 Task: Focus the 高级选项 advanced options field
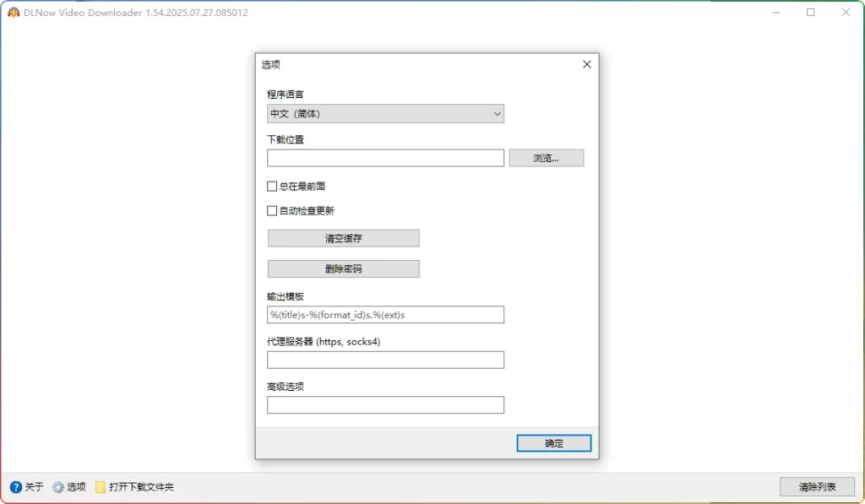coord(385,404)
